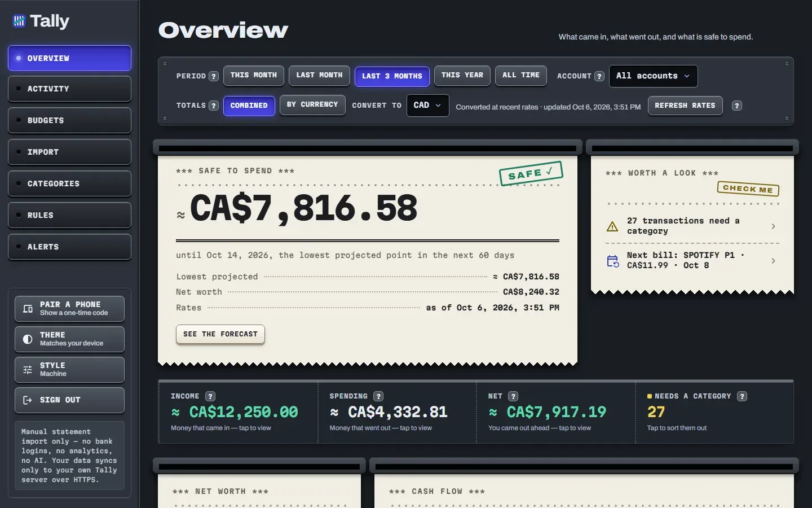Open the Activity page
The image size is (812, 508).
(69, 89)
